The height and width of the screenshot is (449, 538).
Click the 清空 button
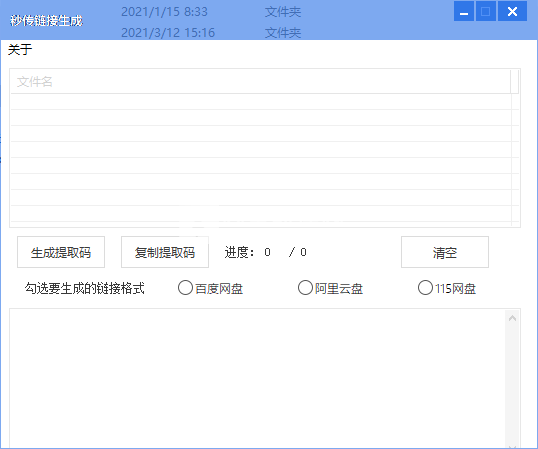(445, 252)
